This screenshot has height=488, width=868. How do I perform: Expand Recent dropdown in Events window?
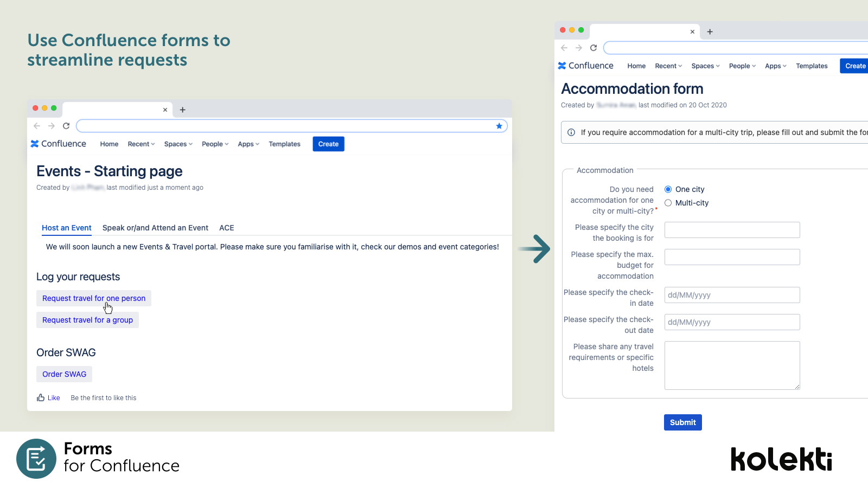(141, 144)
